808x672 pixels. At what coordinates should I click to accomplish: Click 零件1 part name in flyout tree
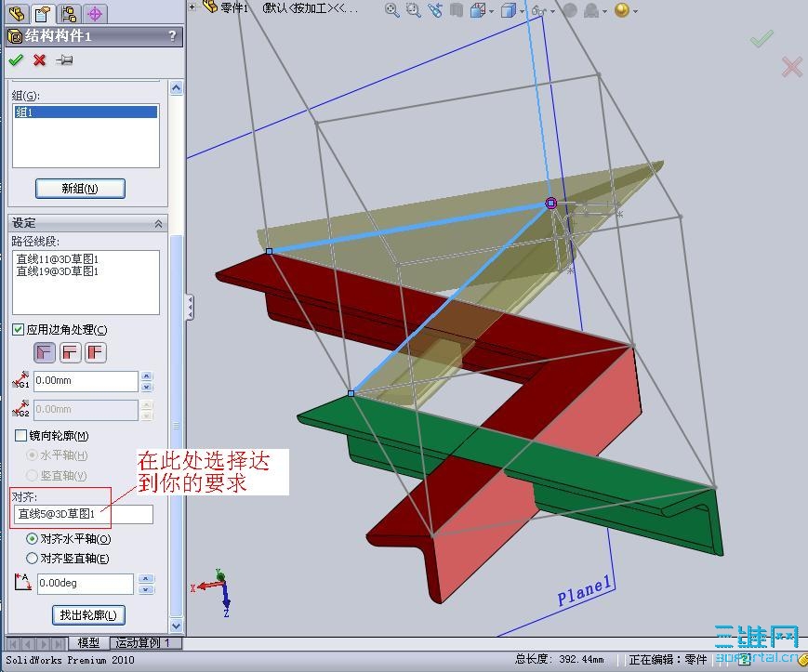[234, 7]
